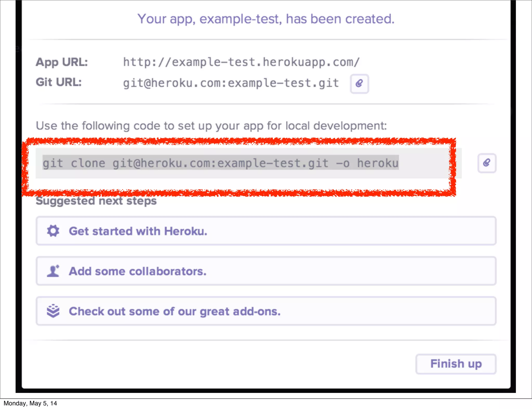
Task: Open Add some collaborators link
Action: pyautogui.click(x=137, y=271)
